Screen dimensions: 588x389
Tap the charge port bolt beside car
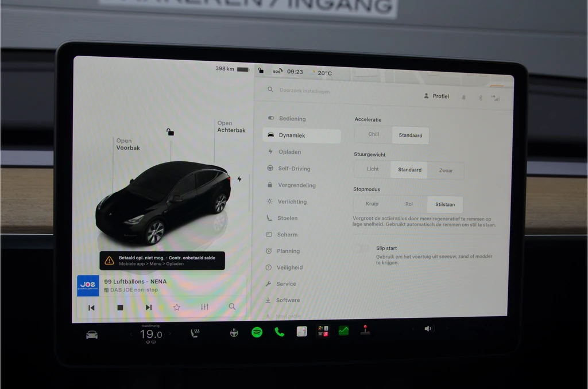[239, 179]
